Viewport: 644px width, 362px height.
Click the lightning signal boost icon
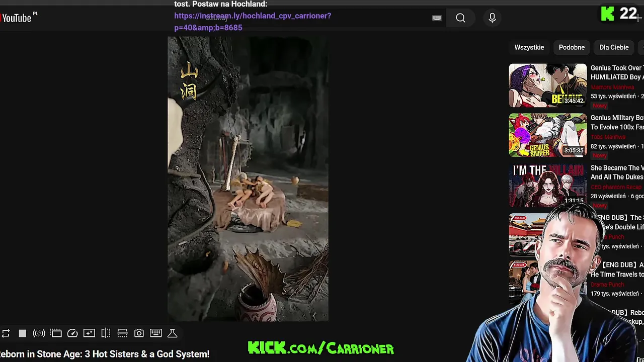point(39,333)
